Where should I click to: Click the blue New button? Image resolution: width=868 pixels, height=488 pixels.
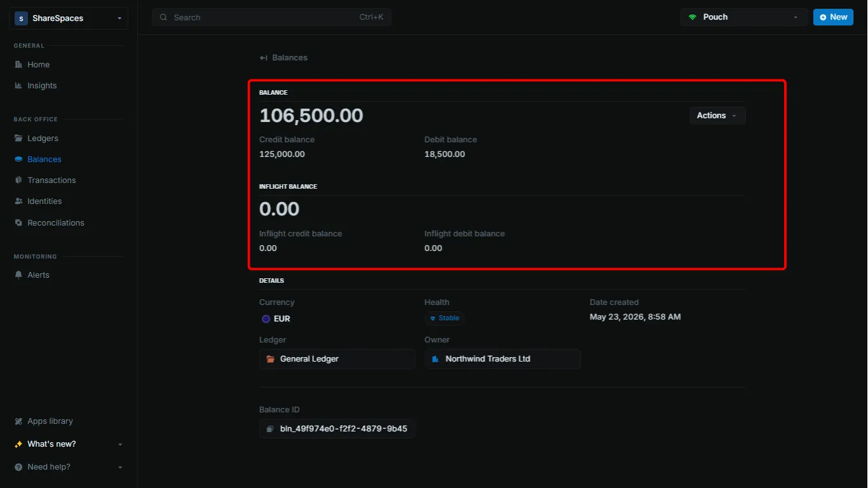click(x=833, y=17)
